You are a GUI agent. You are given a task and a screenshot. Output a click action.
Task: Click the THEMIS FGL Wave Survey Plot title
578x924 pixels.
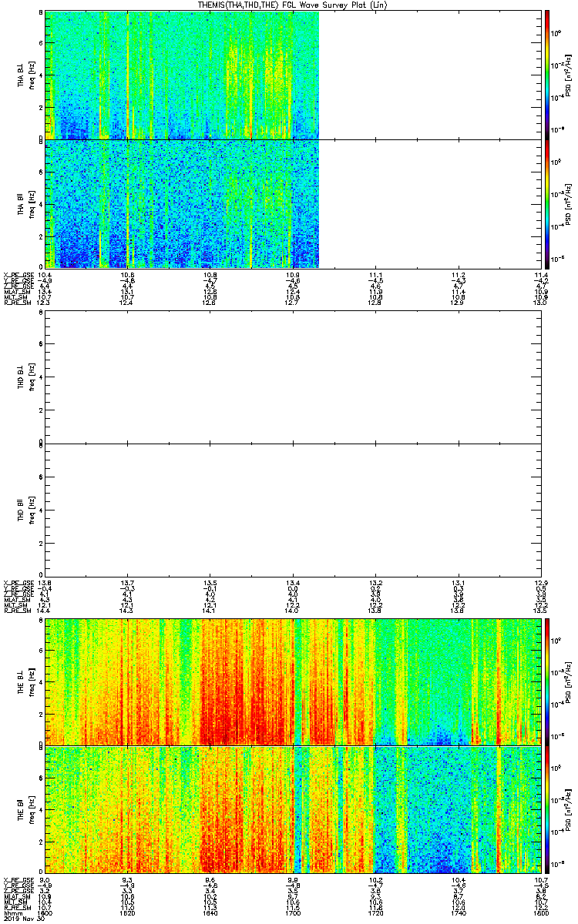tap(293, 5)
